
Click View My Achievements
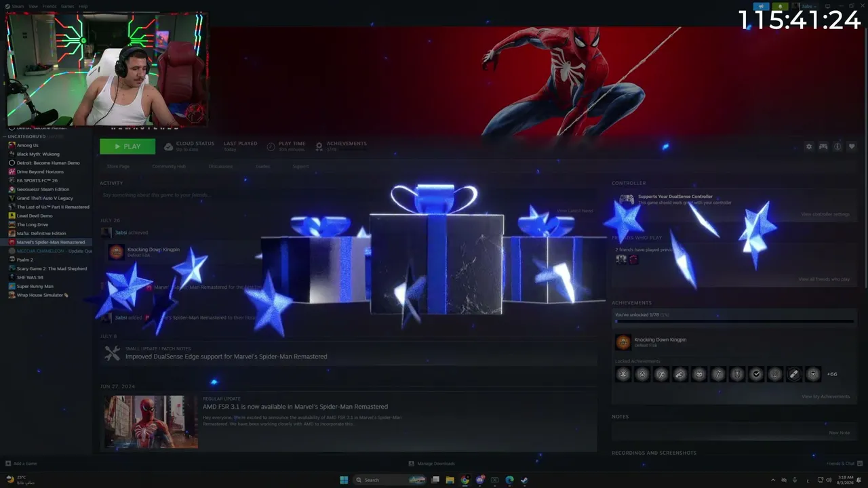click(825, 396)
